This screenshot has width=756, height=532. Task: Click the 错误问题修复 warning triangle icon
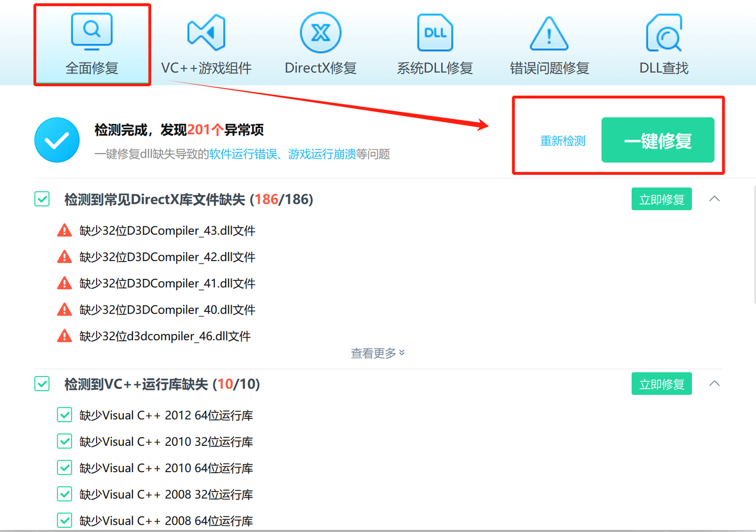549,33
